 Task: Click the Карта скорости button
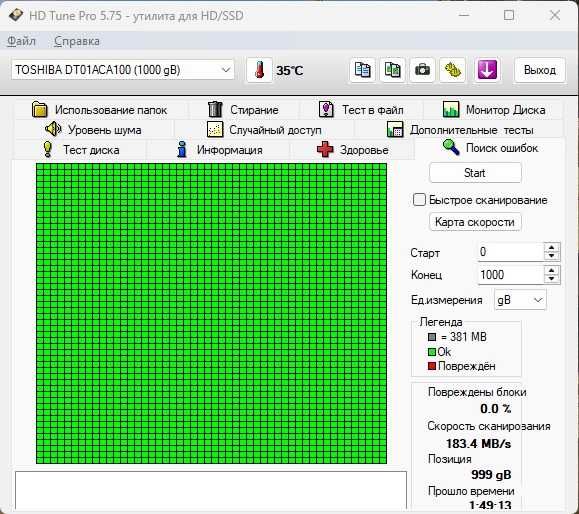pos(475,222)
